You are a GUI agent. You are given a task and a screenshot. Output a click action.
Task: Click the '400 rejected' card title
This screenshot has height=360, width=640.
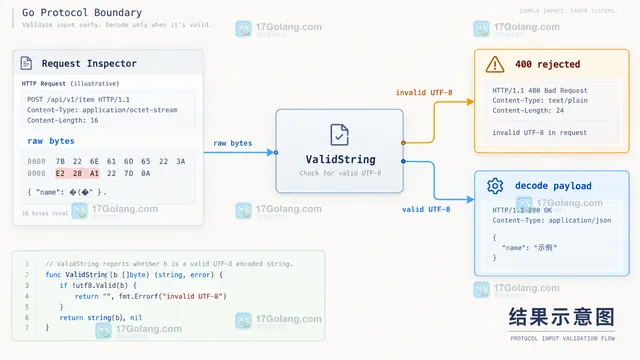[547, 64]
